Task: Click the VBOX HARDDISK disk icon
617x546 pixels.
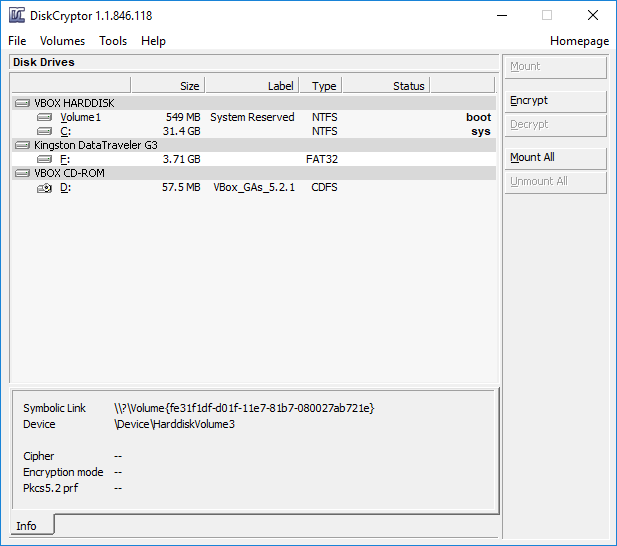Action: click(23, 103)
